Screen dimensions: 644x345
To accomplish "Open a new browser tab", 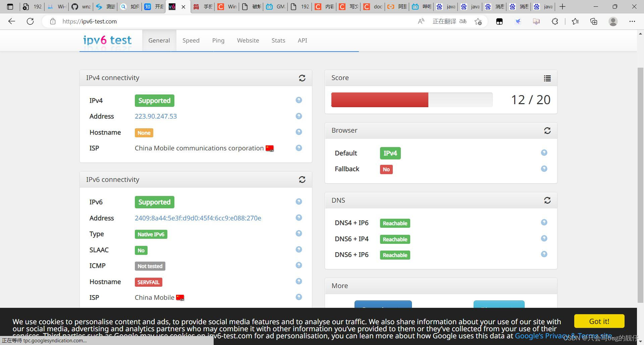I will [562, 7].
